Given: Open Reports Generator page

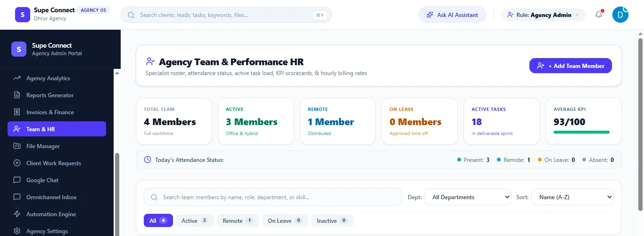Looking at the screenshot, I should 57,95.
